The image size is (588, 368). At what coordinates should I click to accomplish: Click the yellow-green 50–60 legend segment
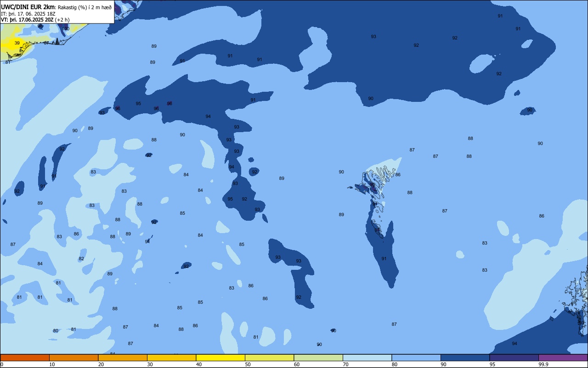(269, 357)
